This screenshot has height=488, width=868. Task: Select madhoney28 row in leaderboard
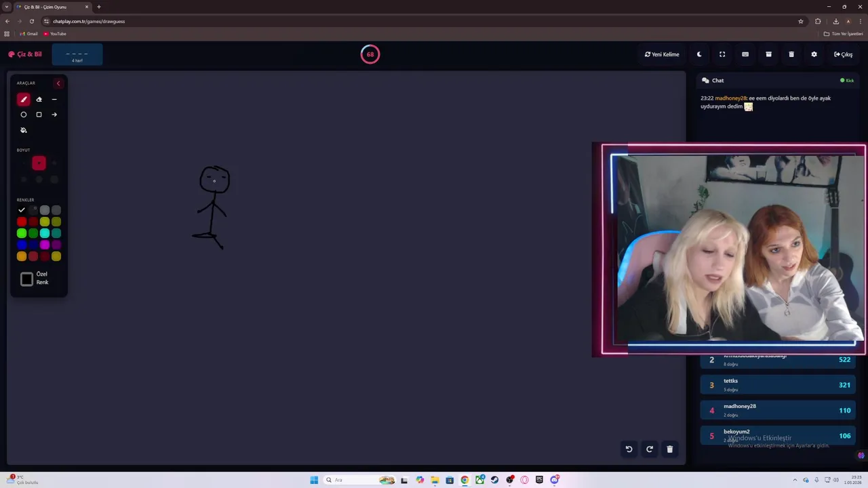[778, 410]
